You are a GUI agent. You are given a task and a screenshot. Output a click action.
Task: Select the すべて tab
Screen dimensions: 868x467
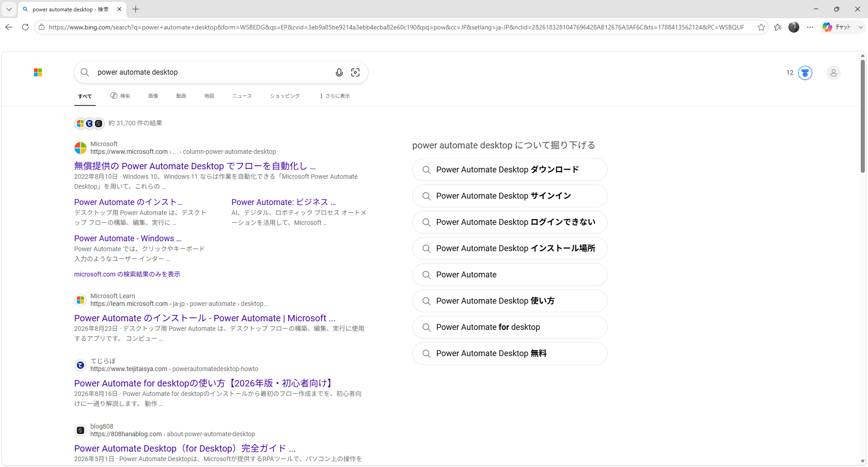(x=85, y=96)
